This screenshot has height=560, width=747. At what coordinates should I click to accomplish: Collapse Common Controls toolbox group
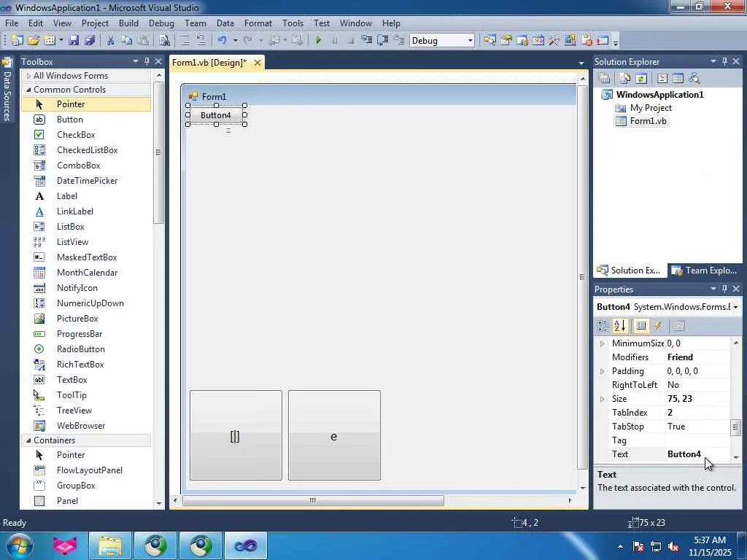tap(28, 90)
